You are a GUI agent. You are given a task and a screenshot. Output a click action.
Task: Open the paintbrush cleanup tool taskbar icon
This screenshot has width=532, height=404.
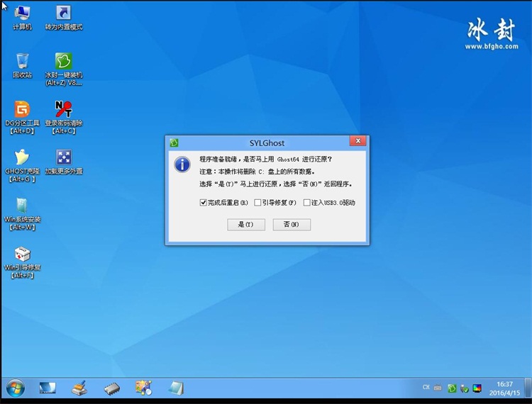click(x=79, y=388)
